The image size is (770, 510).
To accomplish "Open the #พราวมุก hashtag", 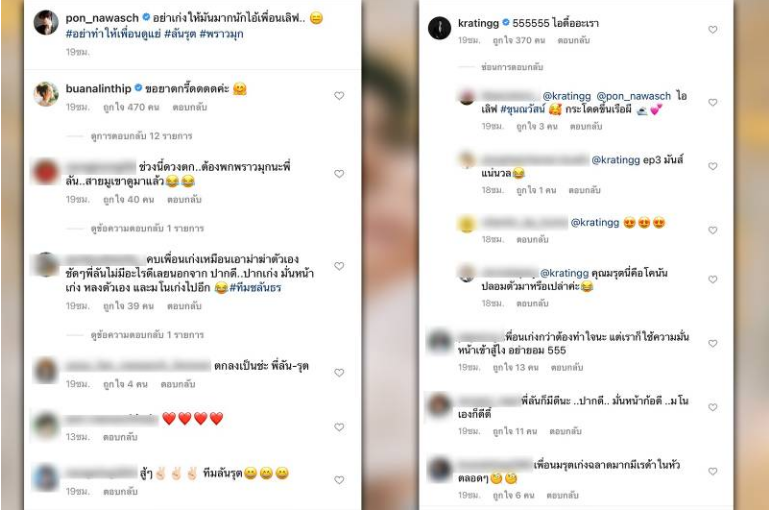I will pyautogui.click(x=221, y=34).
